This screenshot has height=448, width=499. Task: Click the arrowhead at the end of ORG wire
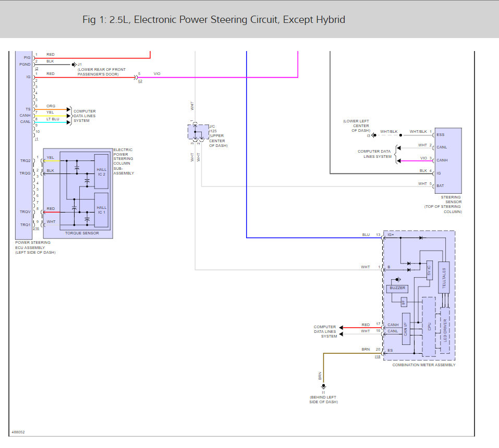coord(68,109)
